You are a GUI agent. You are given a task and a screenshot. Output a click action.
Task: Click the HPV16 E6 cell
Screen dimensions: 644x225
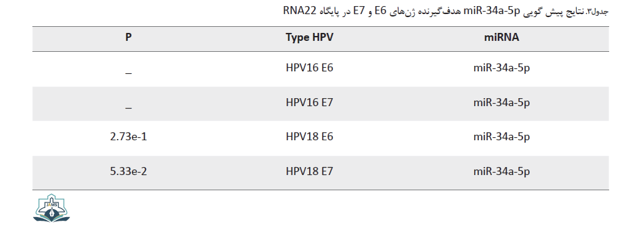[x=309, y=68]
